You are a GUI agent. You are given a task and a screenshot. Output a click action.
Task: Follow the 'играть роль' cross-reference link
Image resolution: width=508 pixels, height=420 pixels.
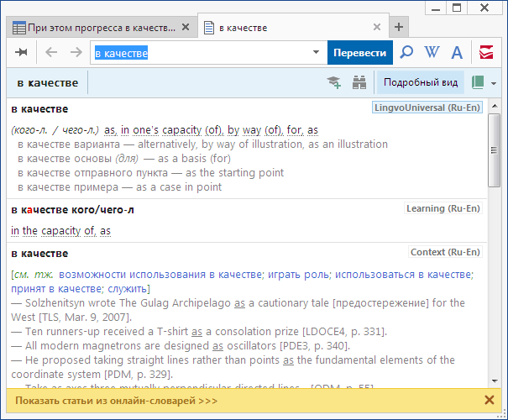(x=298, y=275)
